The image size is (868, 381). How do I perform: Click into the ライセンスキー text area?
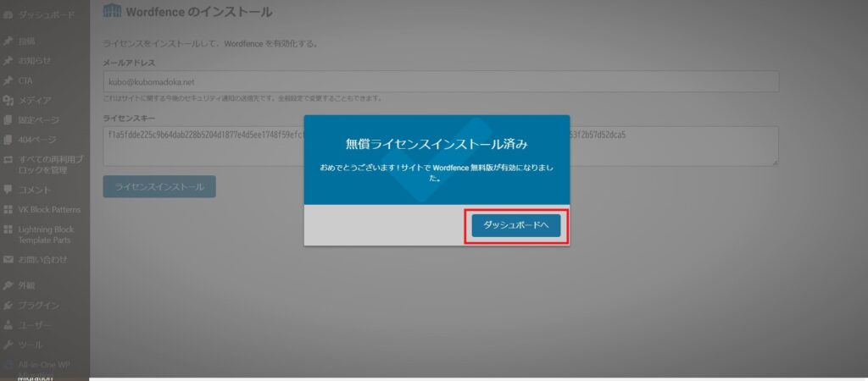click(441, 146)
